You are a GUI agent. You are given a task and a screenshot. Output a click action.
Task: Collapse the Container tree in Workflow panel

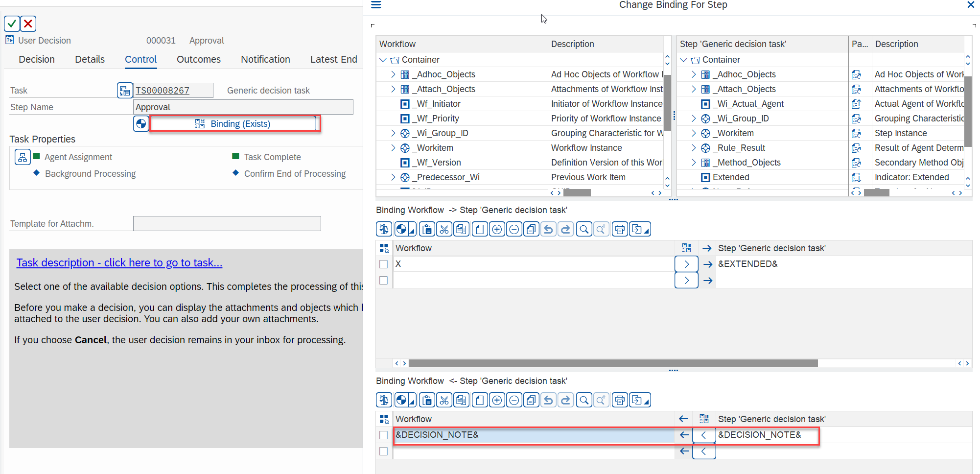[382, 59]
